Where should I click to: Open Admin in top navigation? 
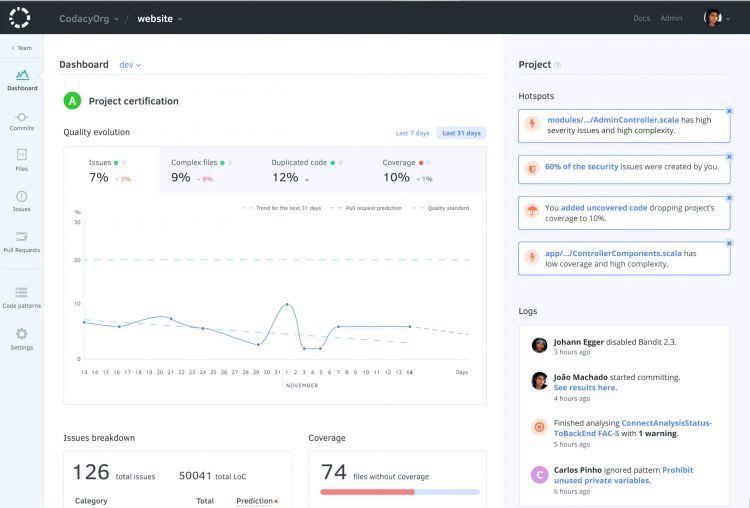[x=671, y=18]
